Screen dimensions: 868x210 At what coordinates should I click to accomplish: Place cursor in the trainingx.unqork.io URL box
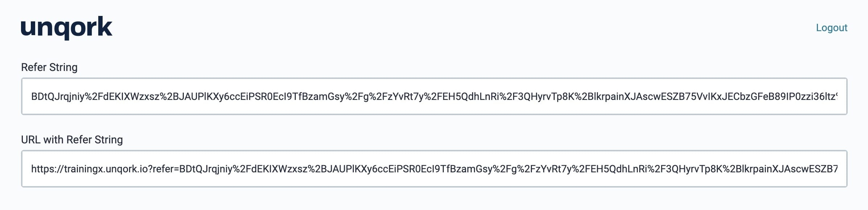click(x=434, y=169)
